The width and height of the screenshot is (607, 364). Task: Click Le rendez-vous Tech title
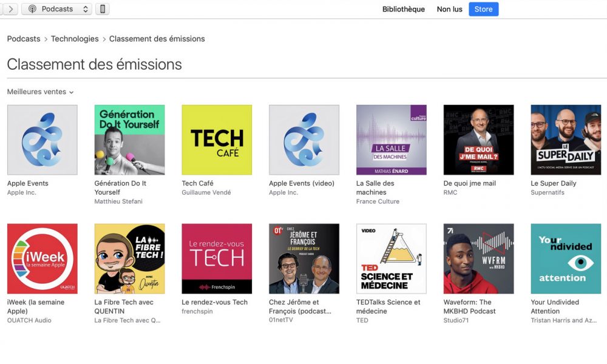click(x=214, y=302)
